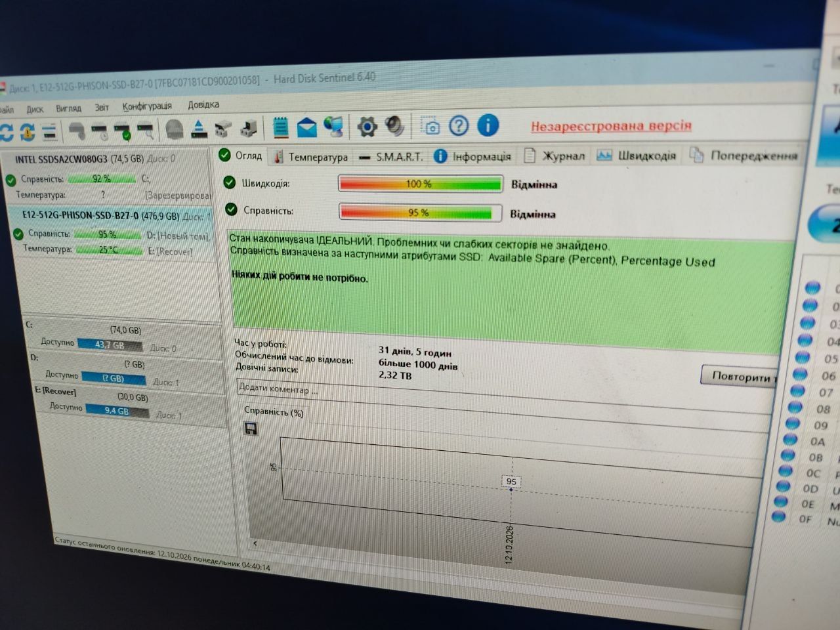
Task: Click the blue information icon in toolbar
Action: [488, 125]
